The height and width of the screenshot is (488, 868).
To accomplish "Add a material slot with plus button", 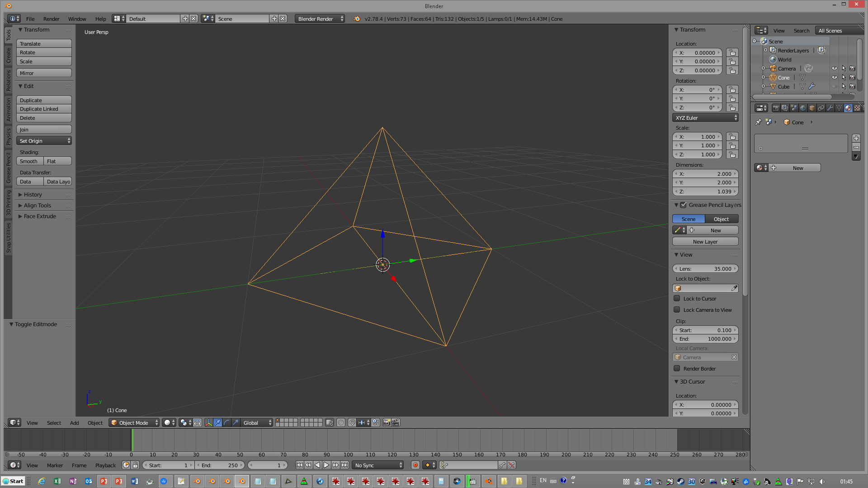I will tap(856, 138).
